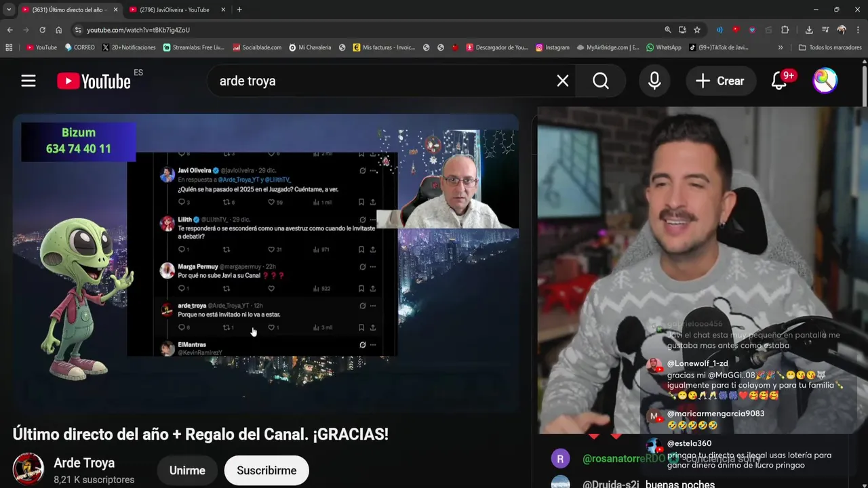Open the Instagram bookmark

pos(553,47)
